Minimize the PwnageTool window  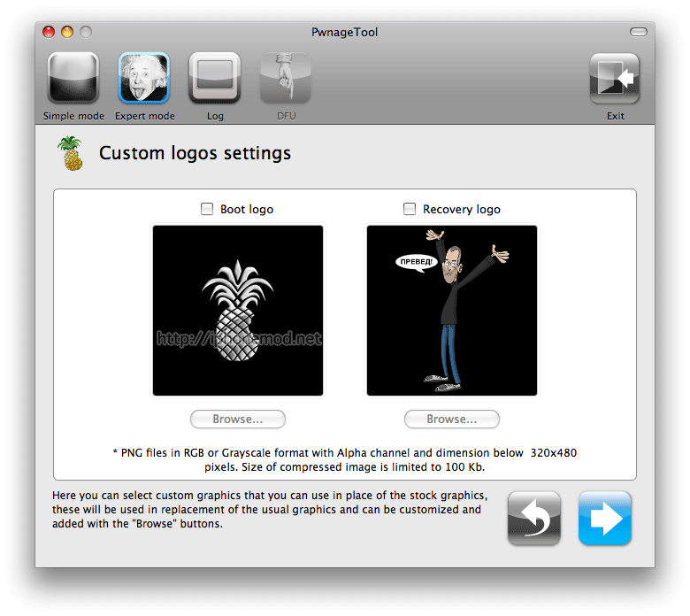click(67, 32)
